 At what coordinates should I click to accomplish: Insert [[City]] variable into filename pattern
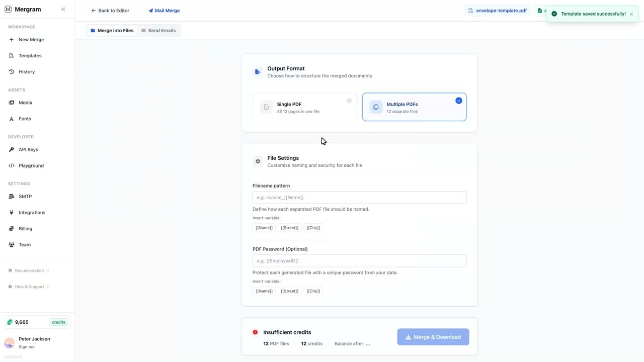313,228
